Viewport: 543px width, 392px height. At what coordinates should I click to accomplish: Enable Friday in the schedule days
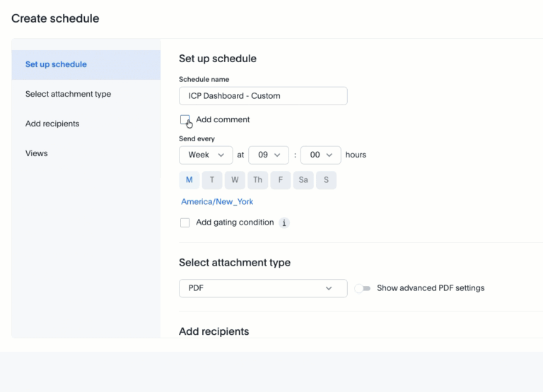point(280,180)
